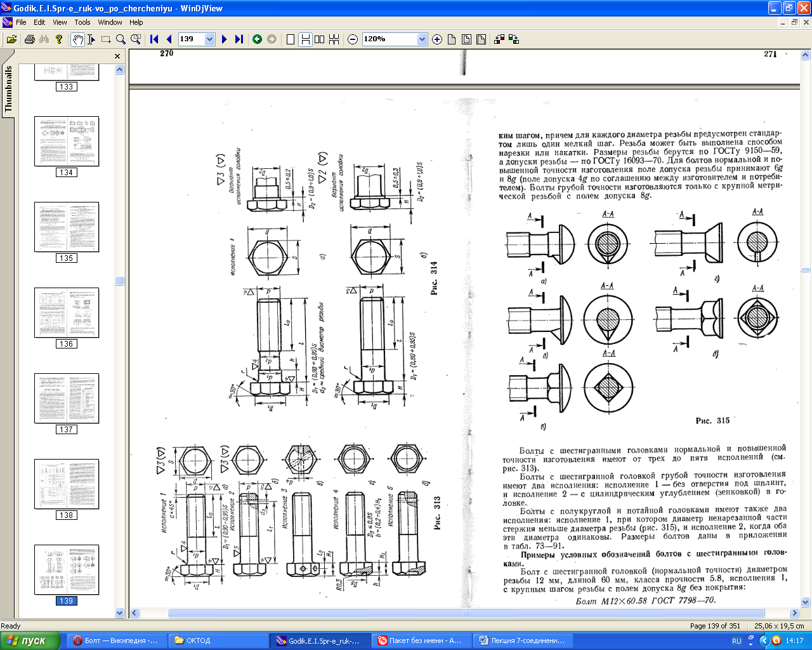Click the document vertical scrollbar handle

[x=806, y=270]
